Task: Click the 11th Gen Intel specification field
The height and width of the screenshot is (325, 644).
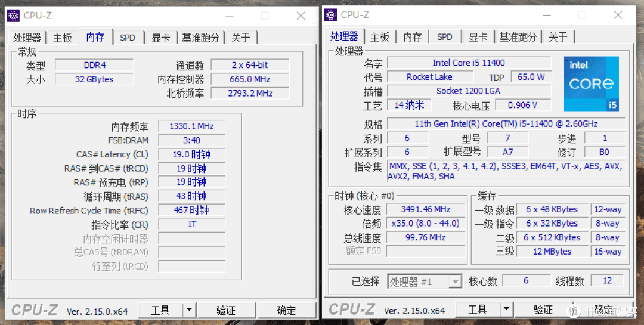Action: [506, 123]
